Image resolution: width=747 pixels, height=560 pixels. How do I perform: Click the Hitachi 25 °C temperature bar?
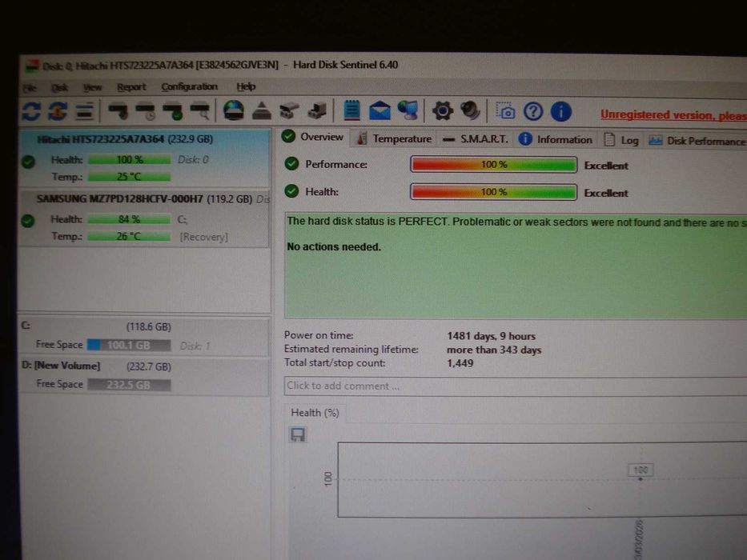pos(129,177)
